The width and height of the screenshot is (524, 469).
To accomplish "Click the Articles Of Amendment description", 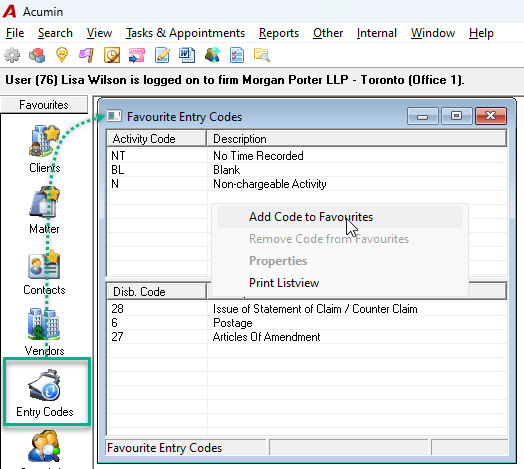I will [266, 337].
